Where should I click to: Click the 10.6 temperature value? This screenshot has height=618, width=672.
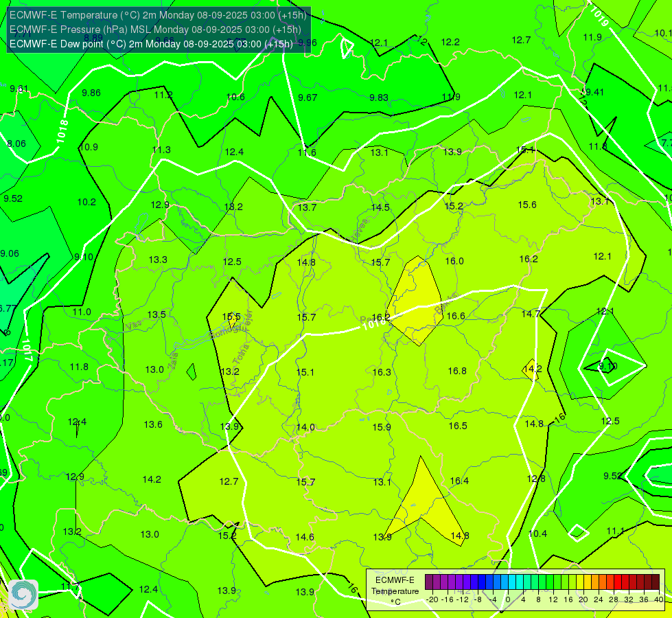click(x=235, y=97)
